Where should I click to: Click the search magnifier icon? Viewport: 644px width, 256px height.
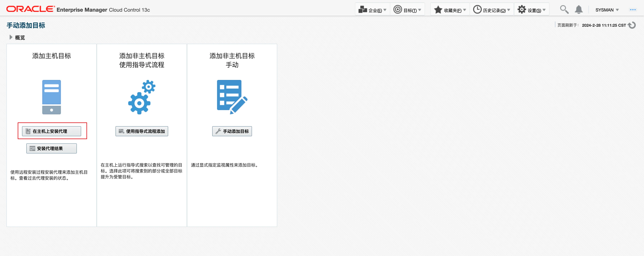click(x=564, y=10)
